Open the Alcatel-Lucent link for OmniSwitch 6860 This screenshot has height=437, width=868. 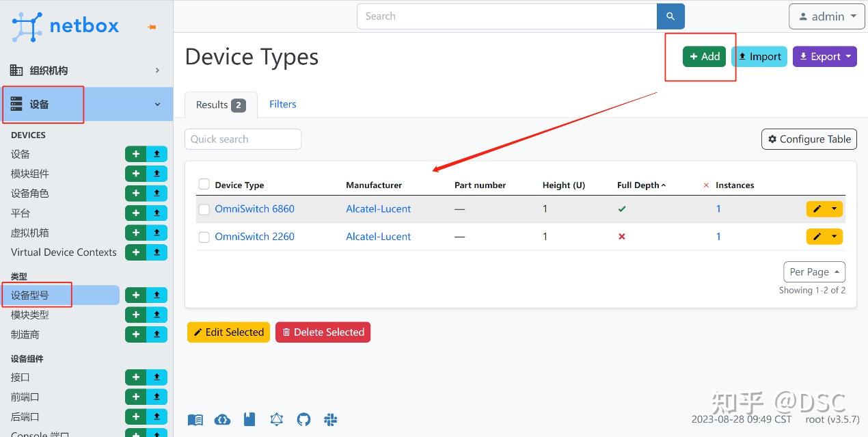point(378,209)
